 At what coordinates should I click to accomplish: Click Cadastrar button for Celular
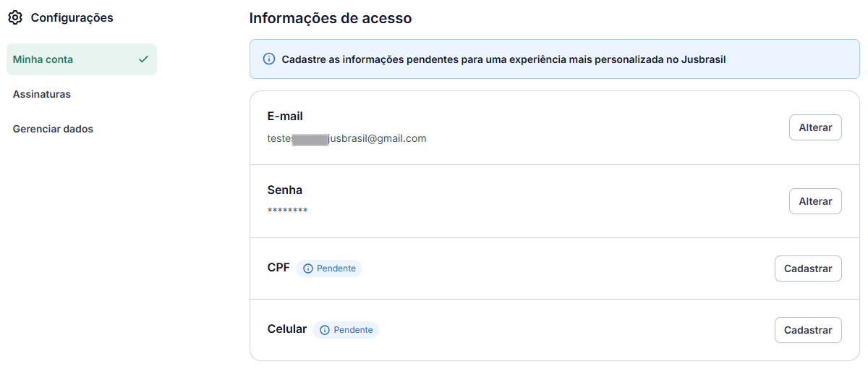[808, 330]
